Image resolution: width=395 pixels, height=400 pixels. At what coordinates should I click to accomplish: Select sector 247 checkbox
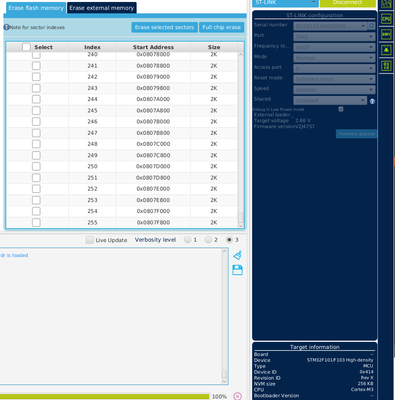[36, 133]
